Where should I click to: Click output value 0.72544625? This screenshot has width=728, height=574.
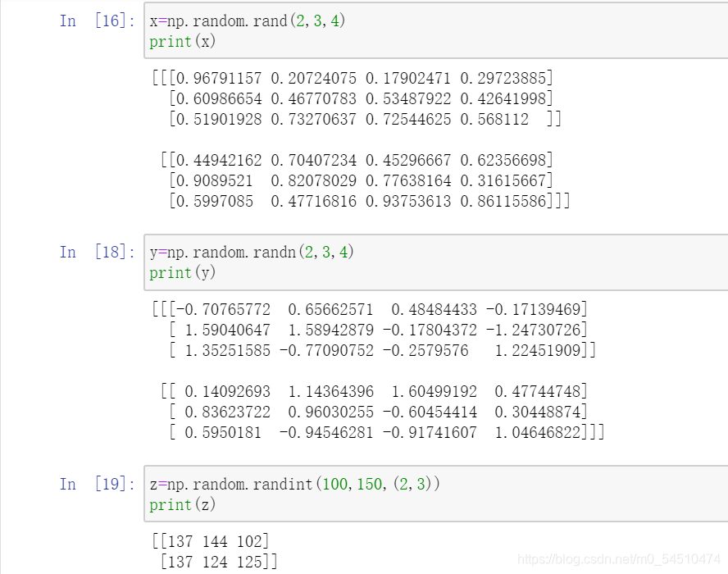pyautogui.click(x=408, y=120)
